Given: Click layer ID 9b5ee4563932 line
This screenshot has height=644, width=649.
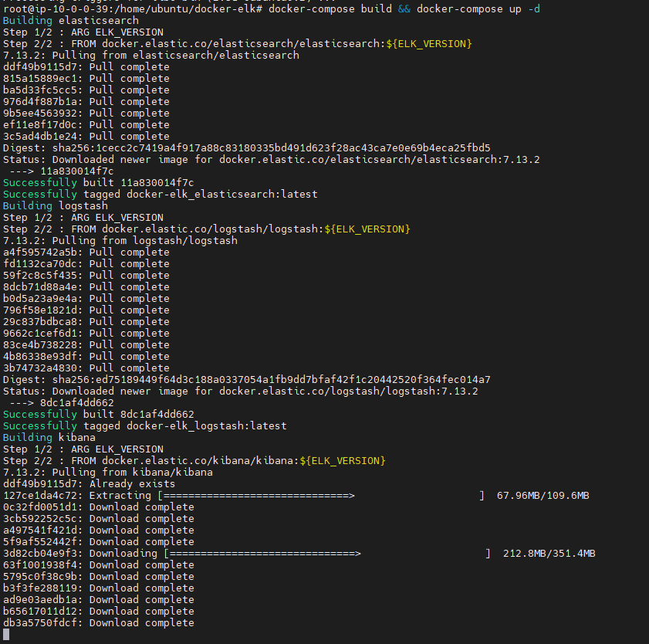Looking at the screenshot, I should click(86, 113).
